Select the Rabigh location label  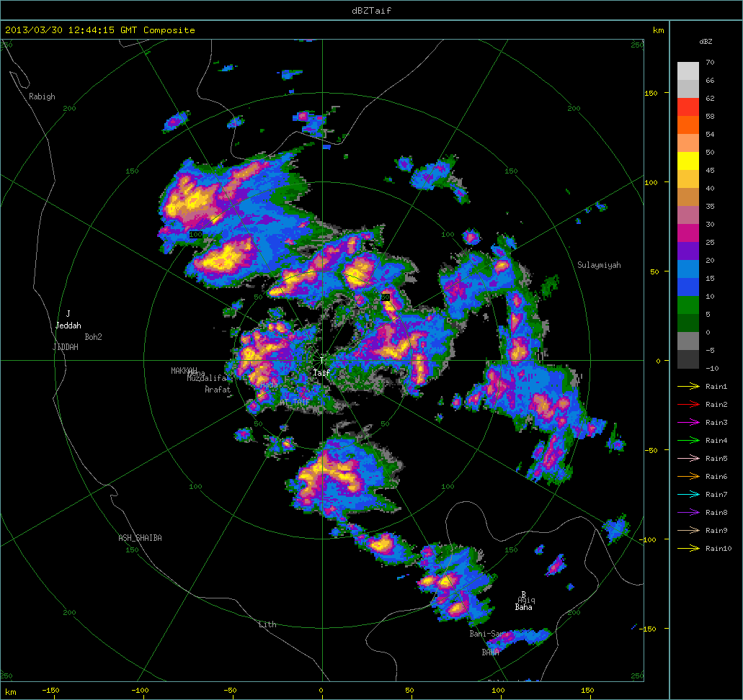[x=42, y=97]
